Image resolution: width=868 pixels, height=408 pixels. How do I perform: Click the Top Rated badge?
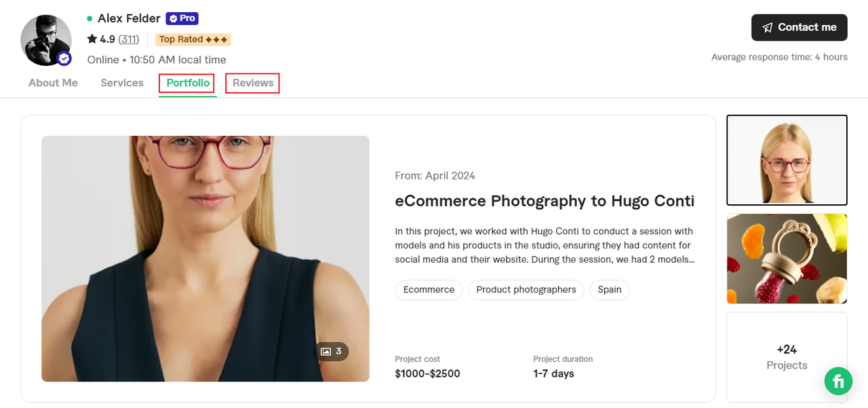[193, 39]
